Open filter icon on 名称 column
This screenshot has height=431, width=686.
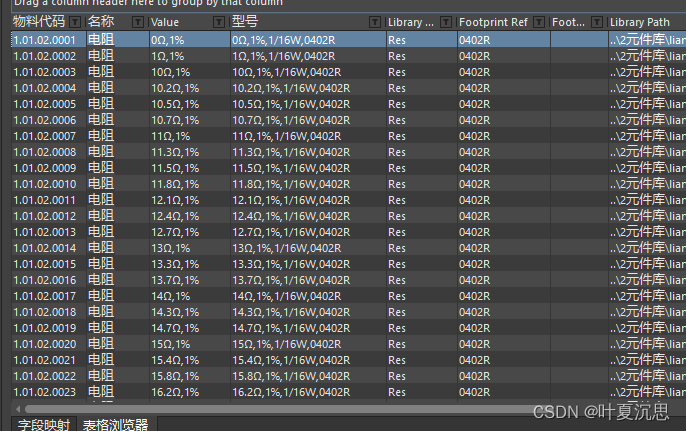[x=138, y=22]
